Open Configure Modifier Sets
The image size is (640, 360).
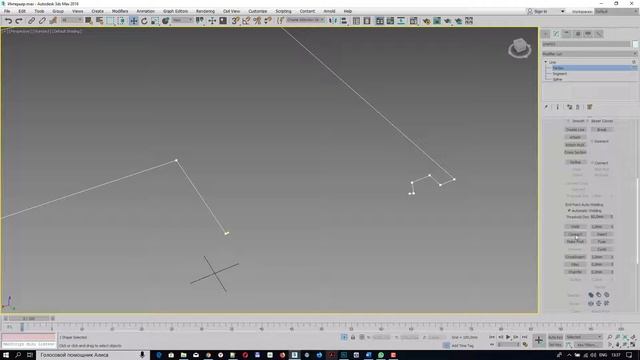(589, 107)
